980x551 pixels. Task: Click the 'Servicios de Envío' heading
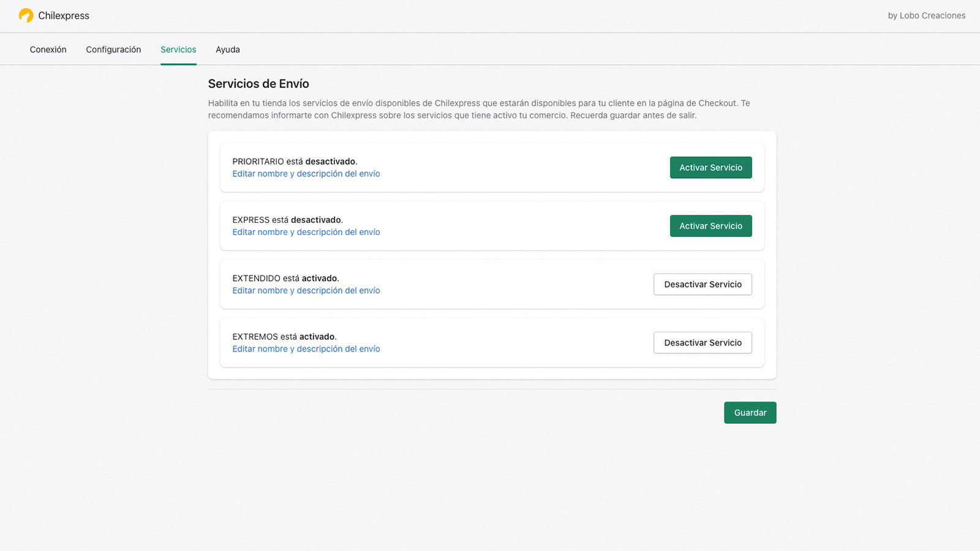pyautogui.click(x=258, y=84)
